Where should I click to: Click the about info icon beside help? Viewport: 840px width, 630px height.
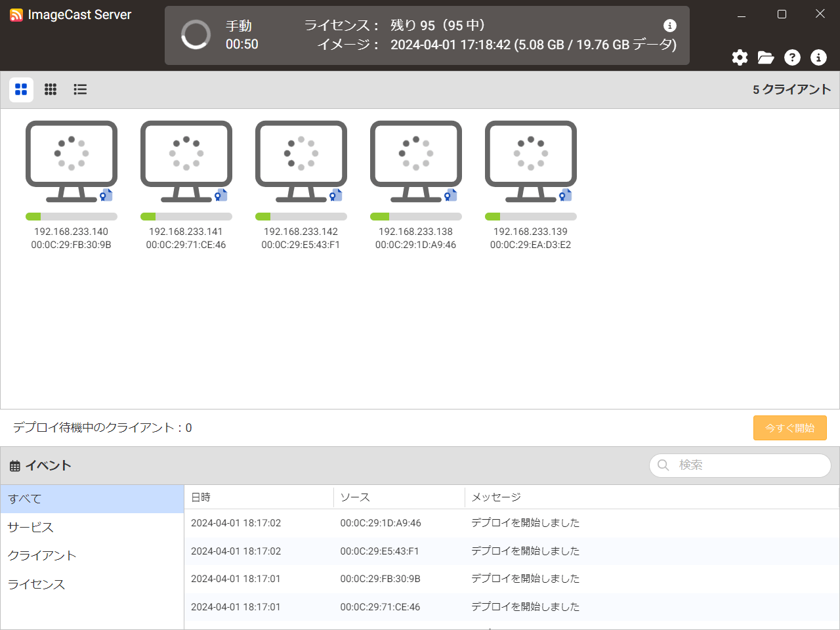pos(818,58)
